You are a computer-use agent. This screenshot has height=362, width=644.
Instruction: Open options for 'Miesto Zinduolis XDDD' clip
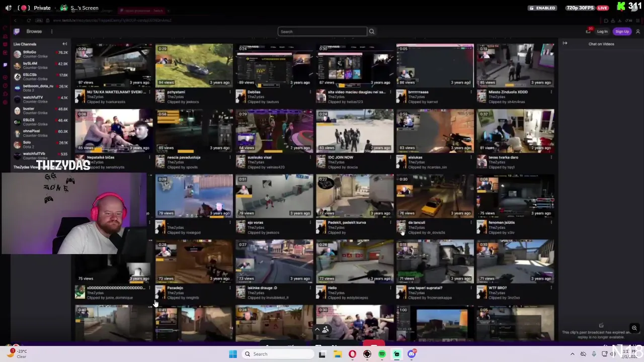[551, 92]
